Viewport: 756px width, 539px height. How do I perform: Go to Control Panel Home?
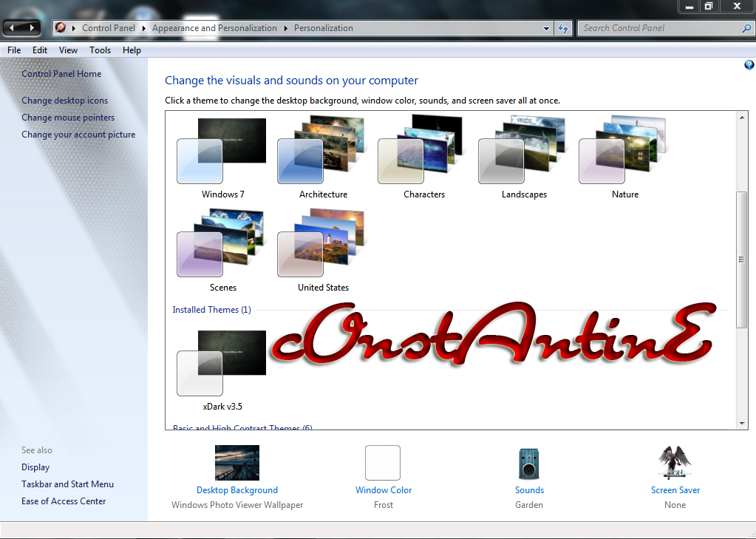[x=61, y=74]
